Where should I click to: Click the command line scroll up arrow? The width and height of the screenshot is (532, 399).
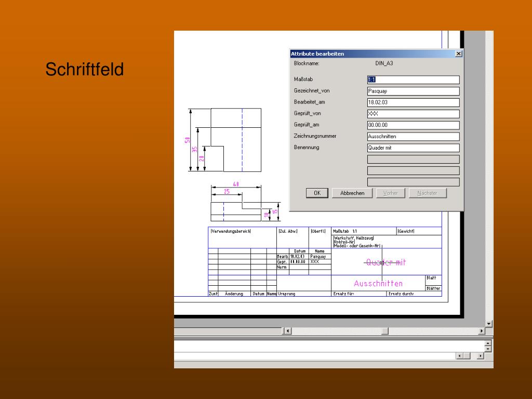click(488, 343)
